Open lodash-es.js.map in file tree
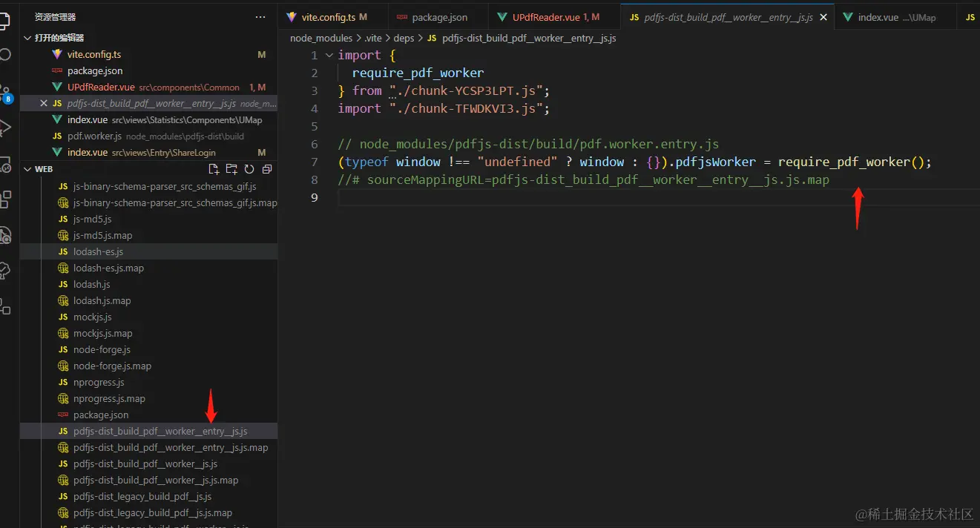This screenshot has height=528, width=980. pos(148,268)
